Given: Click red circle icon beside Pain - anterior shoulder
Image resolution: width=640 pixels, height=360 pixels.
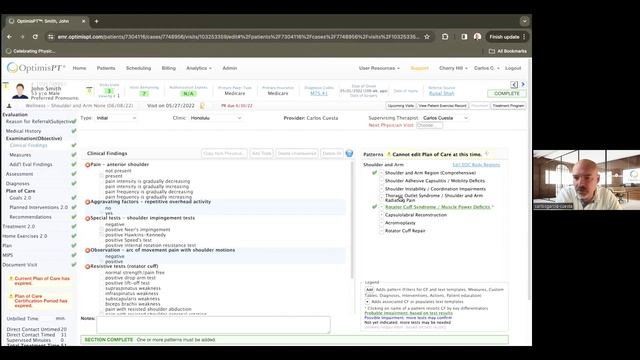Looking at the screenshot, I should tap(87, 165).
